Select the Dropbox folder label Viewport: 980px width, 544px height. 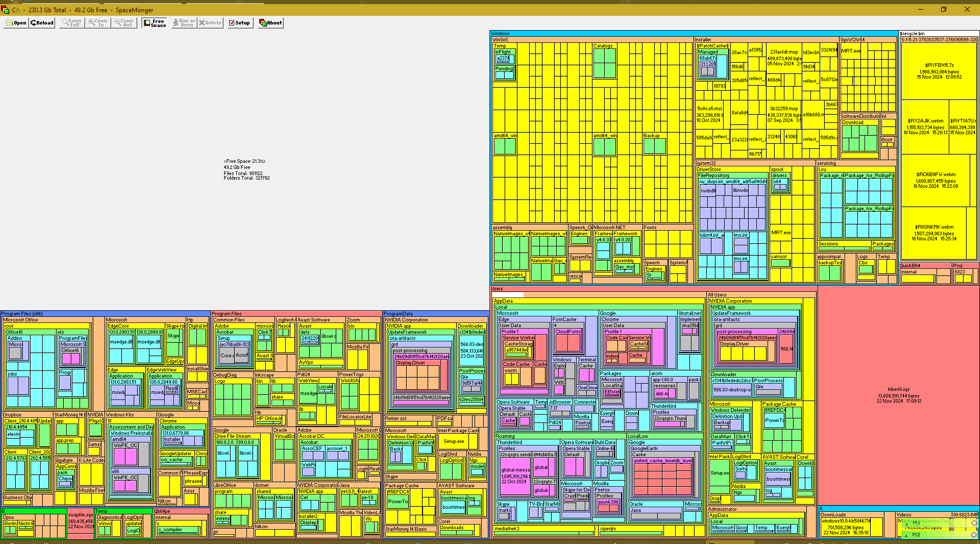[x=12, y=415]
